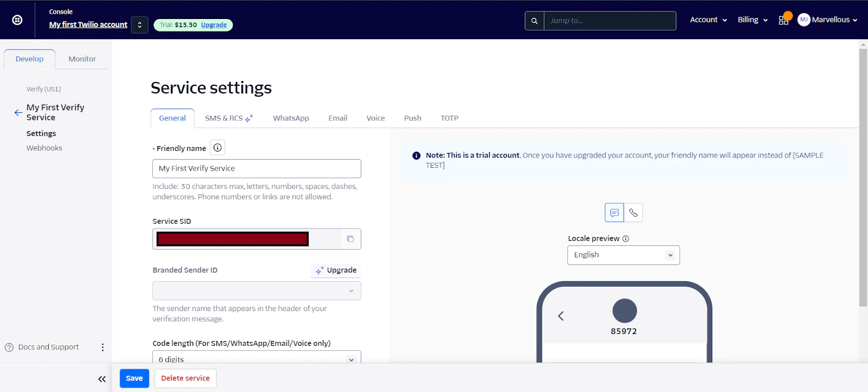Select the SMS message preview icon
Screen dimensions: 868x392
click(x=614, y=212)
